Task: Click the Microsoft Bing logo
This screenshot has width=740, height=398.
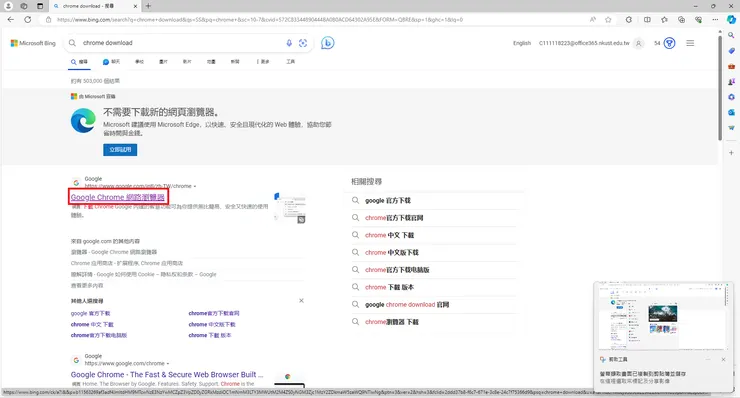Action: click(33, 43)
